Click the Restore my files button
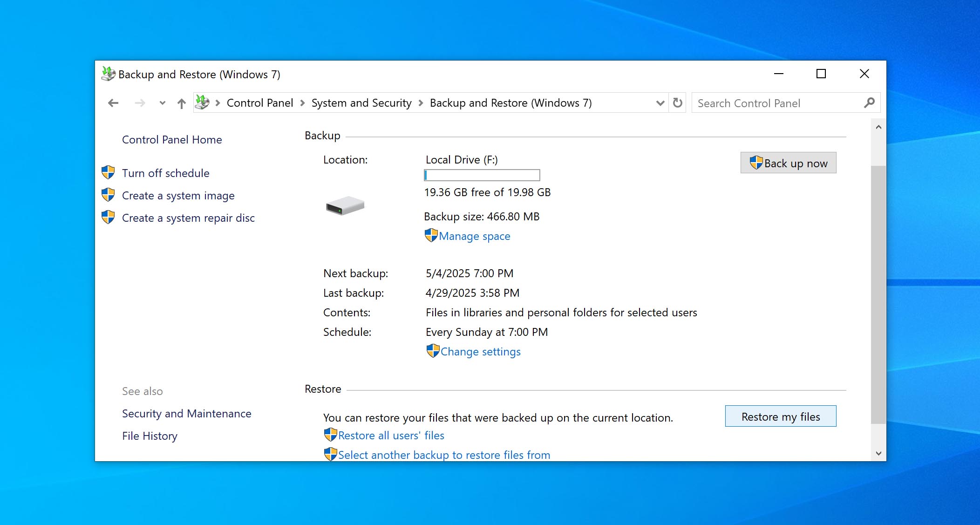Screen dimensions: 980x525 click(781, 416)
